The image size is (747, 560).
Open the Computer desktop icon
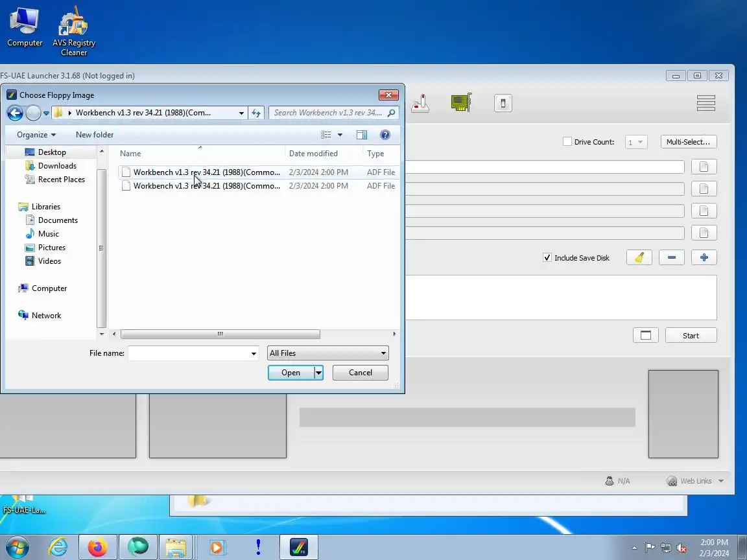point(24,27)
